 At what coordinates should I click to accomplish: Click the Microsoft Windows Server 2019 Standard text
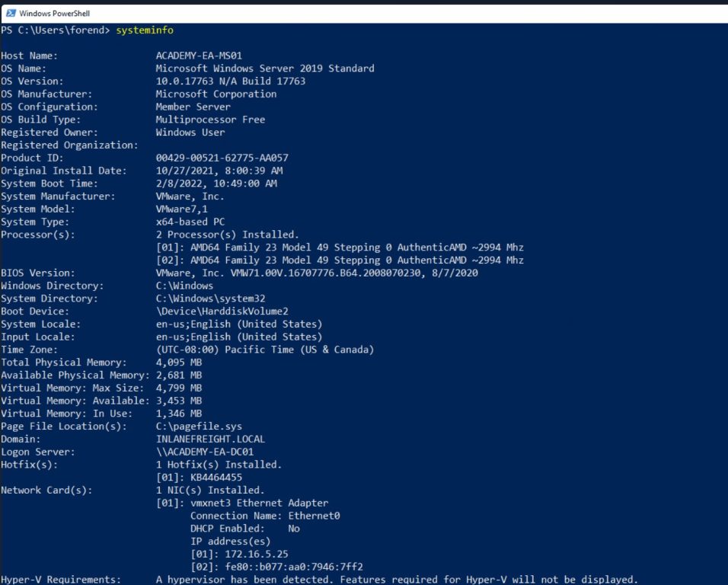265,69
